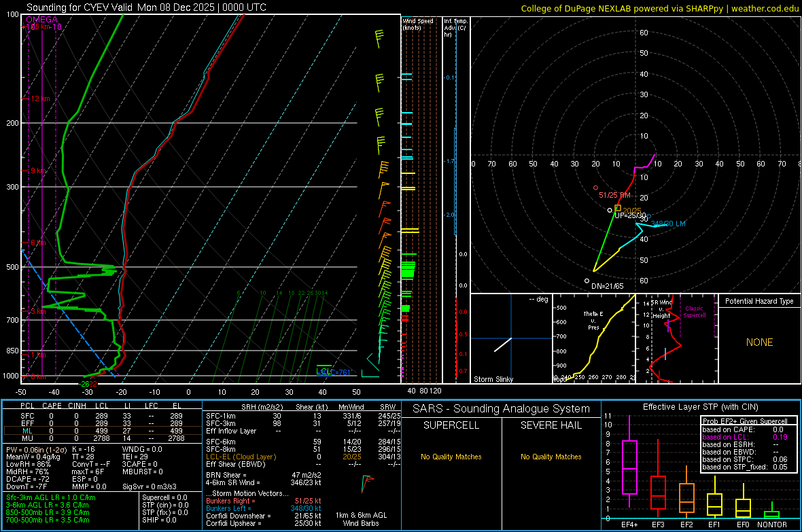The width and height of the screenshot is (802, 532).
Task: Click the 'Supercell = 0.0' composite value
Action: pos(164,497)
